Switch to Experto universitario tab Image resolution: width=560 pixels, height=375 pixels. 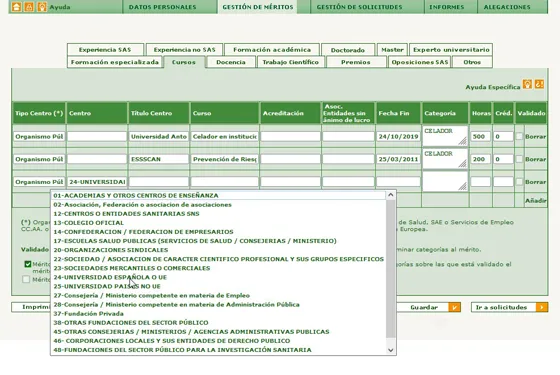point(451,50)
